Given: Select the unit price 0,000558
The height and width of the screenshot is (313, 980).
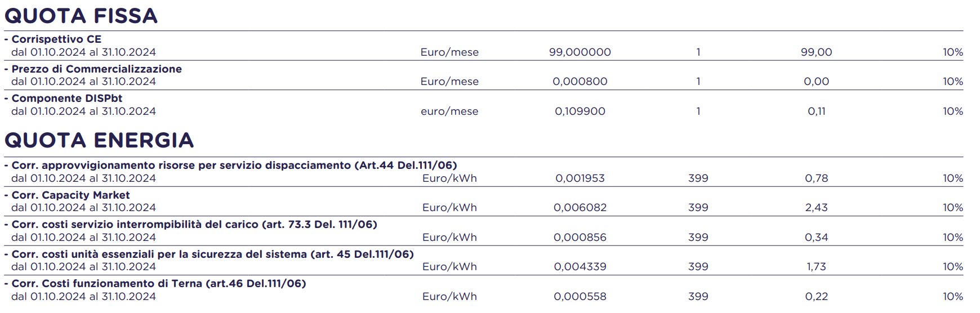Looking at the screenshot, I should point(580,297).
